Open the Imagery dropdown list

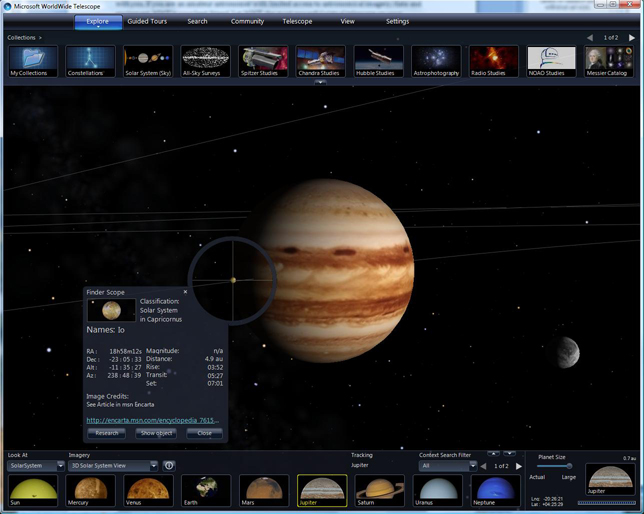153,466
